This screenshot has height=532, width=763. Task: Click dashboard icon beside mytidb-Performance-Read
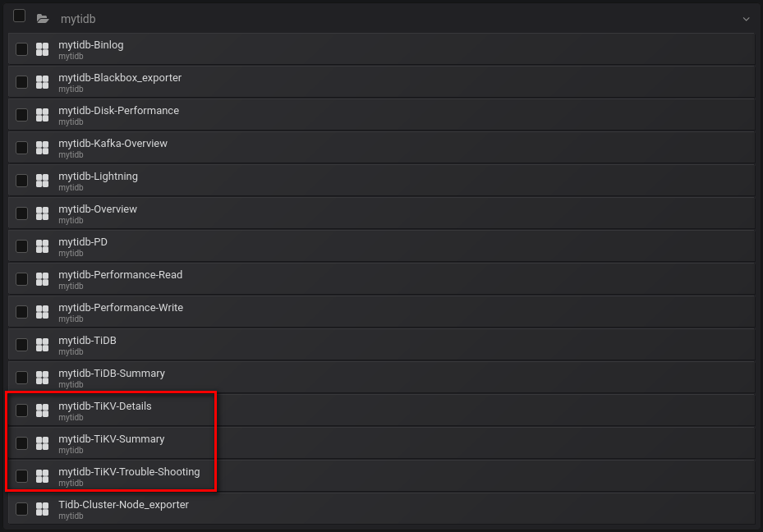click(43, 278)
